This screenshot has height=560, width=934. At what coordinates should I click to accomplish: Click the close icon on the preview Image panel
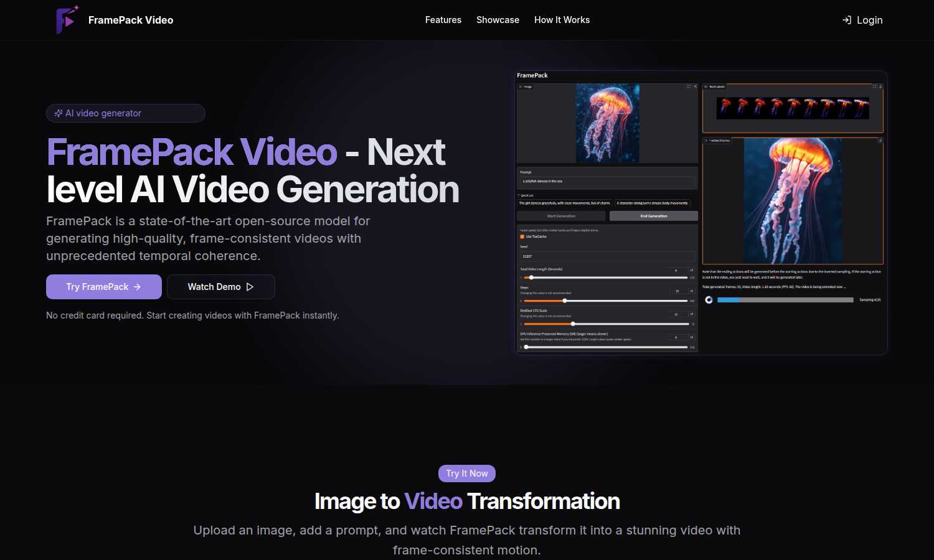tap(696, 86)
